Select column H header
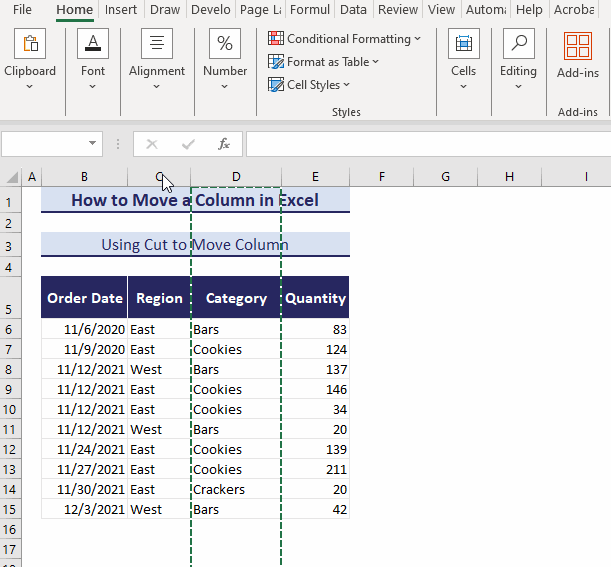 (509, 177)
